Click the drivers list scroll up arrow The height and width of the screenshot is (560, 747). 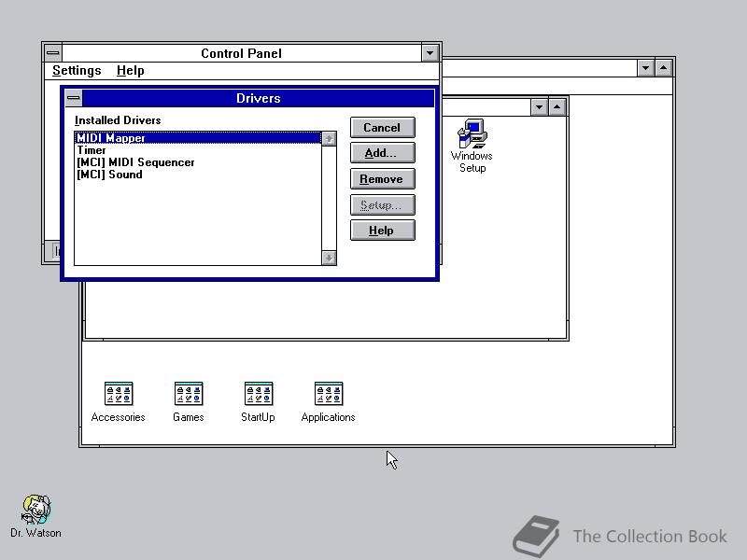coord(329,139)
